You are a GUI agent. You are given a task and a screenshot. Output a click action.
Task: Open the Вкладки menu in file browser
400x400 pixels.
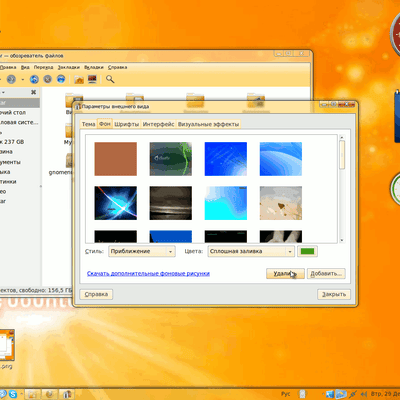click(94, 67)
